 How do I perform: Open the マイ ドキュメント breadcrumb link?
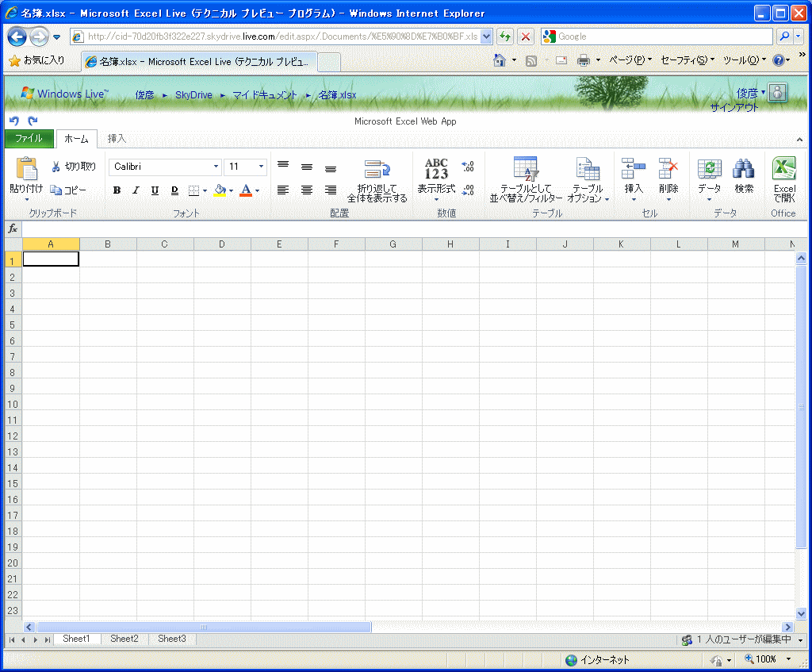point(265,95)
